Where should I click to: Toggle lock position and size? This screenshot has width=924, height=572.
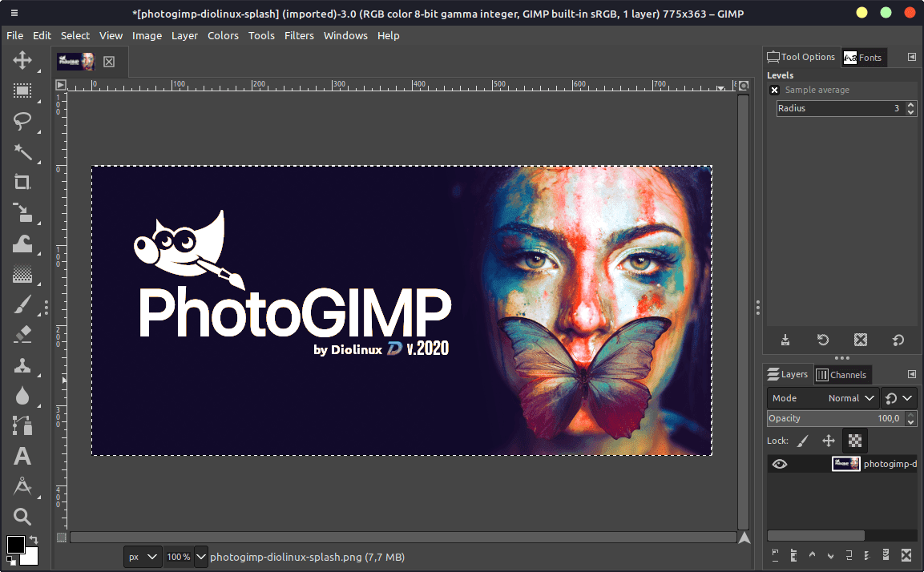coord(829,441)
